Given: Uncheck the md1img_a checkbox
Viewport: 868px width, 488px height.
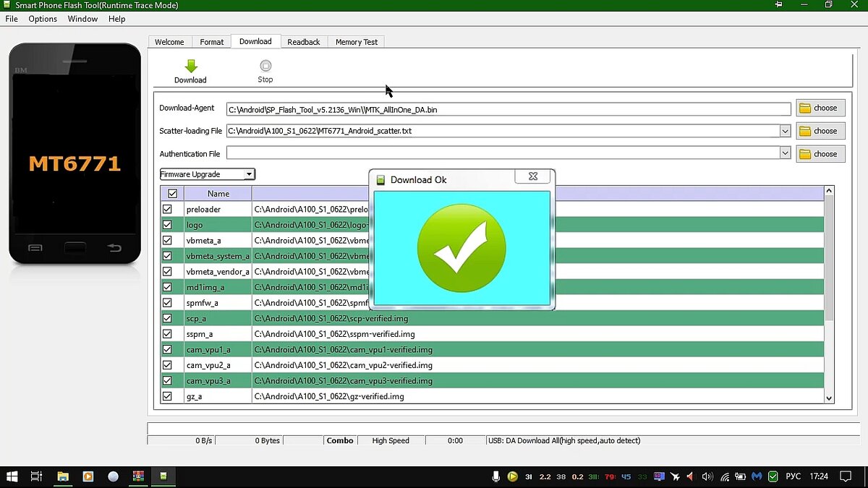Looking at the screenshot, I should (167, 287).
